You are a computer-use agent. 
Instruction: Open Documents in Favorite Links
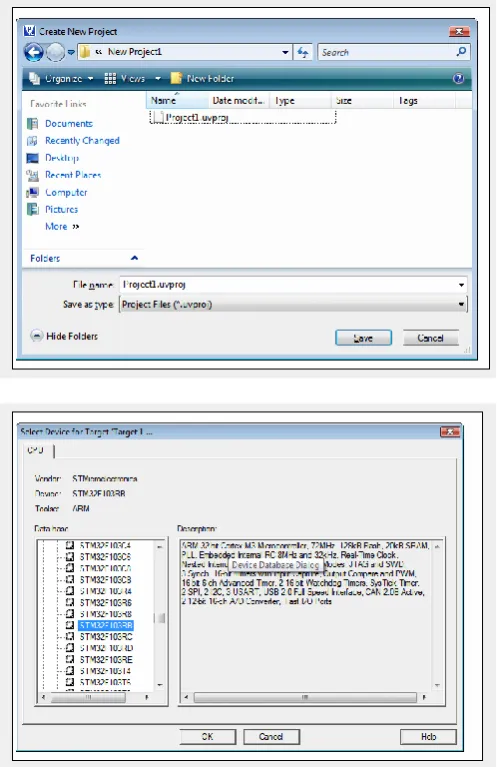click(68, 124)
